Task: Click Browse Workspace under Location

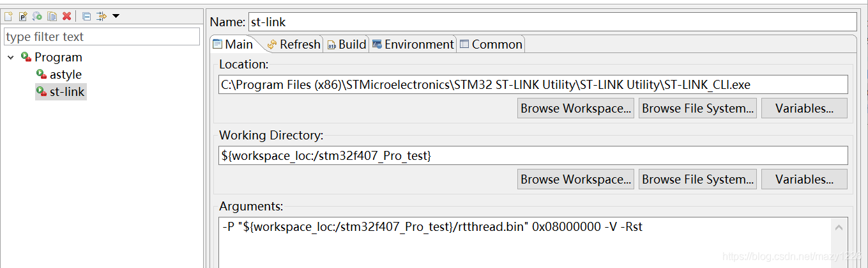Action: tap(575, 108)
